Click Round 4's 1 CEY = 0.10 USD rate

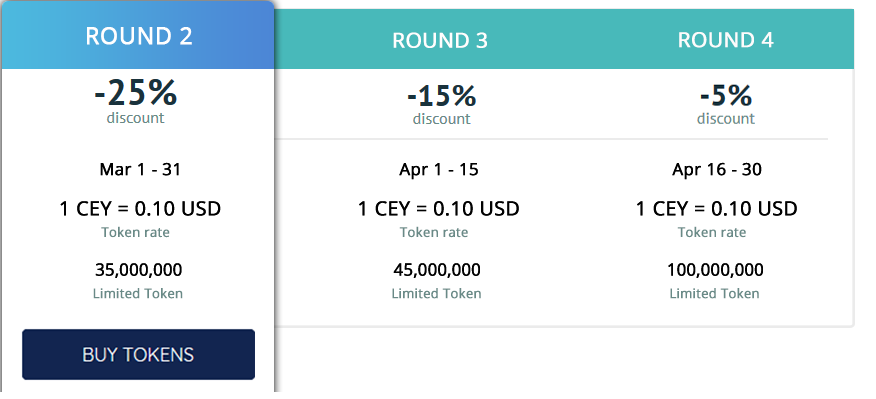(x=717, y=209)
